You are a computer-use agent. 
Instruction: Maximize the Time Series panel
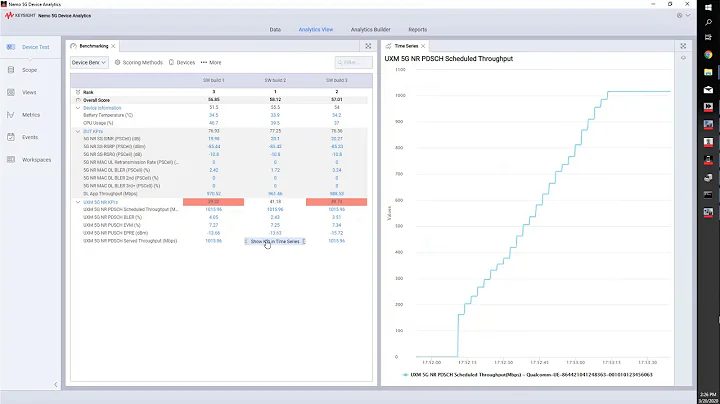coord(683,46)
